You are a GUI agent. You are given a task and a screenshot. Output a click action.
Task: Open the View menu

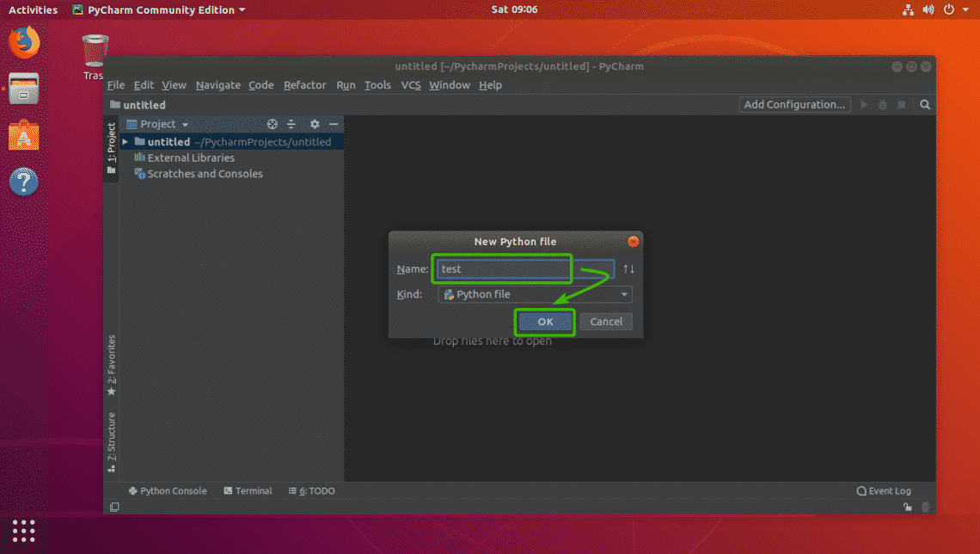174,85
